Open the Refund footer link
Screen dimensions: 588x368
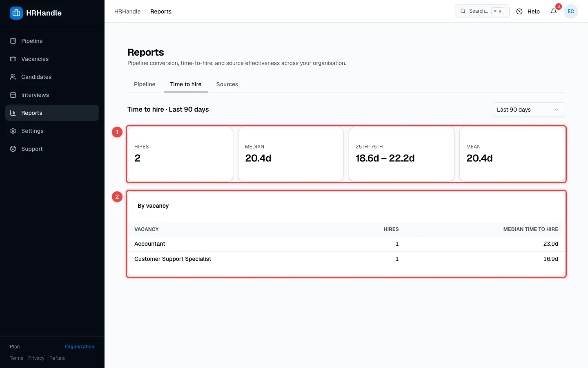point(58,358)
